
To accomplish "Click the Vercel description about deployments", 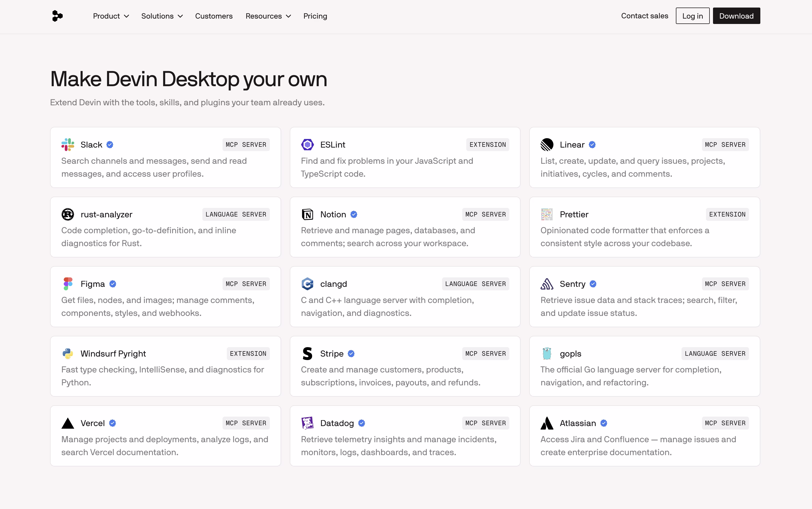I will (165, 446).
